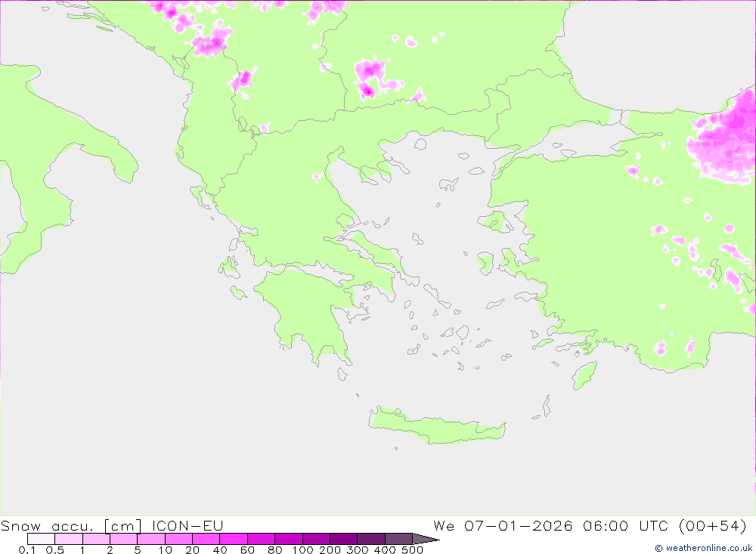
Task: Click the weatheronline.co.uk copyright link
Action: (703, 548)
